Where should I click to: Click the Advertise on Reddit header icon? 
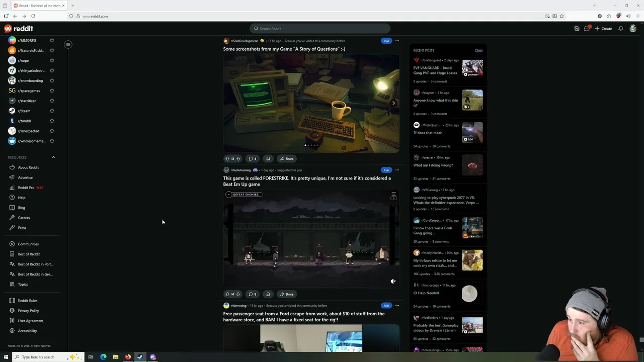577,29
